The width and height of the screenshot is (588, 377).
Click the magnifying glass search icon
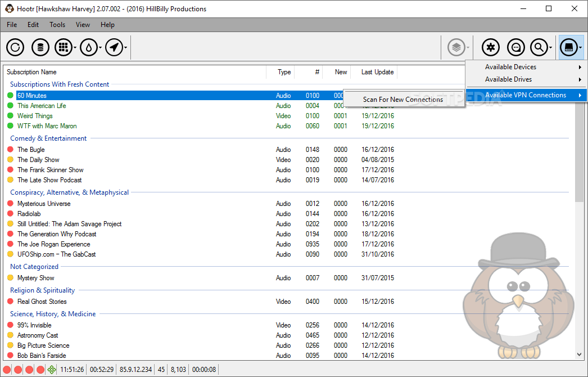pos(539,48)
